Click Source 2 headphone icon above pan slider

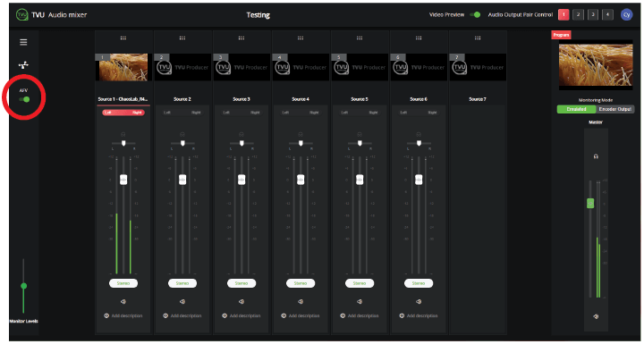182,135
